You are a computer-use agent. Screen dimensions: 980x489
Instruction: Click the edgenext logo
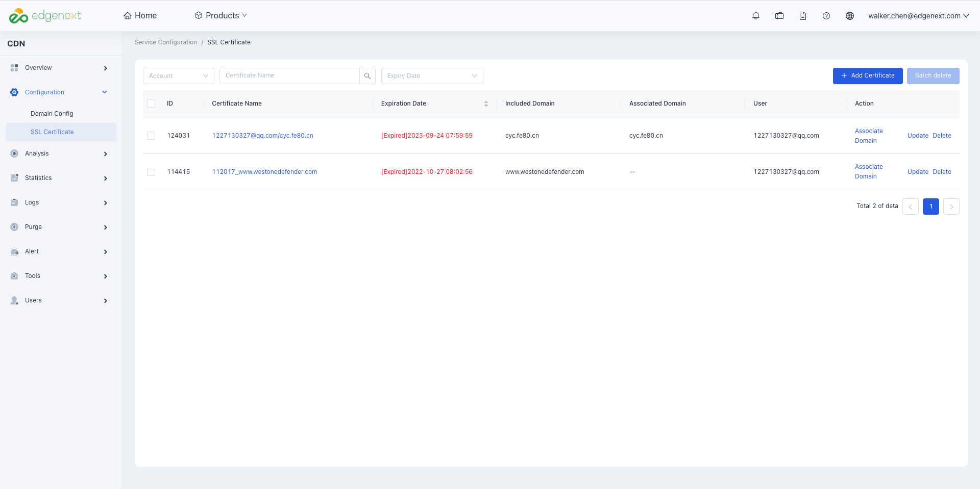point(45,16)
